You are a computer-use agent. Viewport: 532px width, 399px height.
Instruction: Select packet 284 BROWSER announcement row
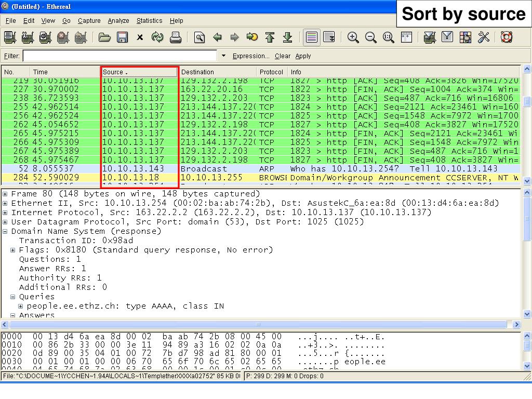[x=261, y=178]
